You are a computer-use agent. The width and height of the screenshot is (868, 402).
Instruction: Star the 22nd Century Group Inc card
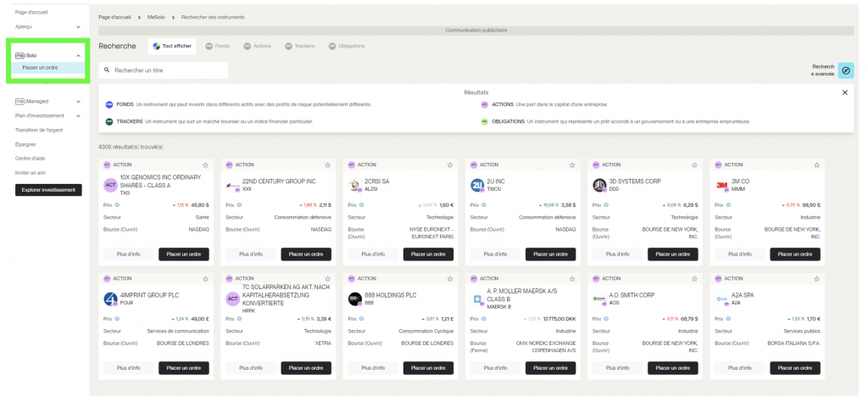click(328, 165)
